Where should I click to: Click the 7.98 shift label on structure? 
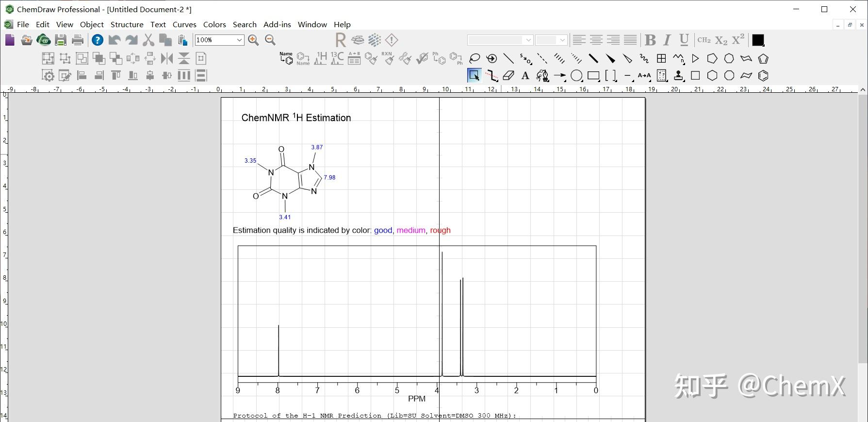(x=329, y=178)
